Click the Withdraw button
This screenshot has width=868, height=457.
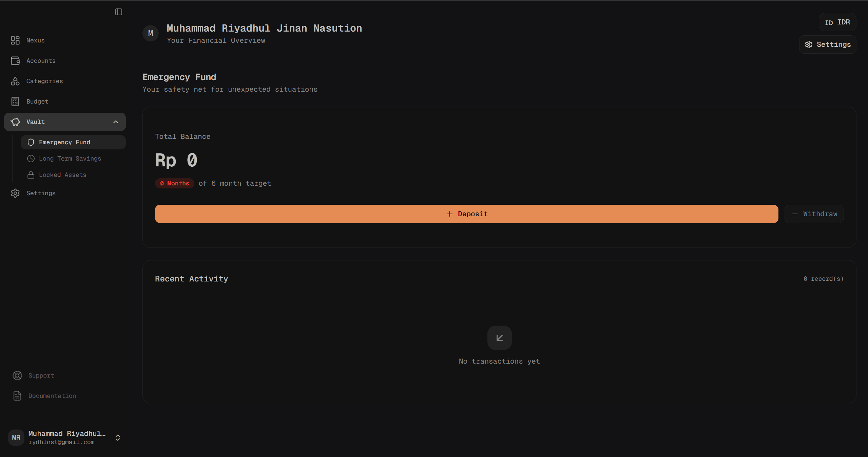click(814, 214)
